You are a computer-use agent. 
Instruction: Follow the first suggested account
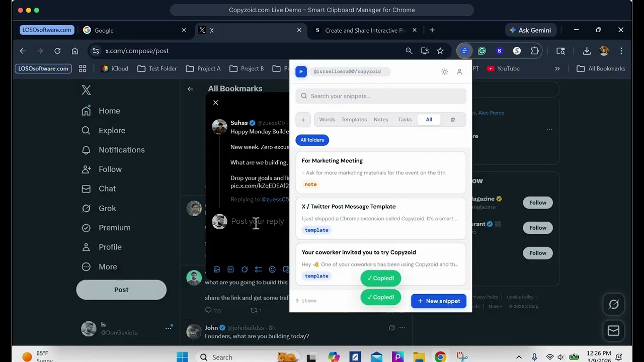(538, 203)
